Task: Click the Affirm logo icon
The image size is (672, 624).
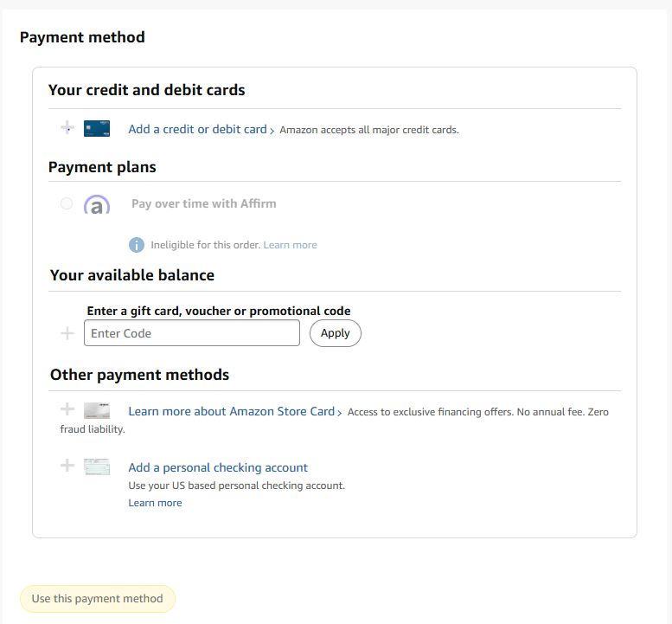Action: pyautogui.click(x=97, y=205)
